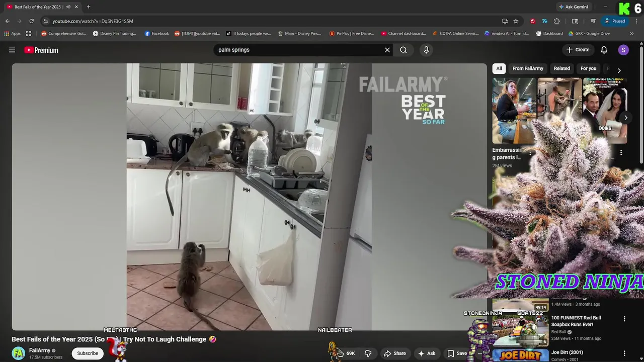Click the install app icon in address bar
644x362 pixels.
[x=505, y=21]
